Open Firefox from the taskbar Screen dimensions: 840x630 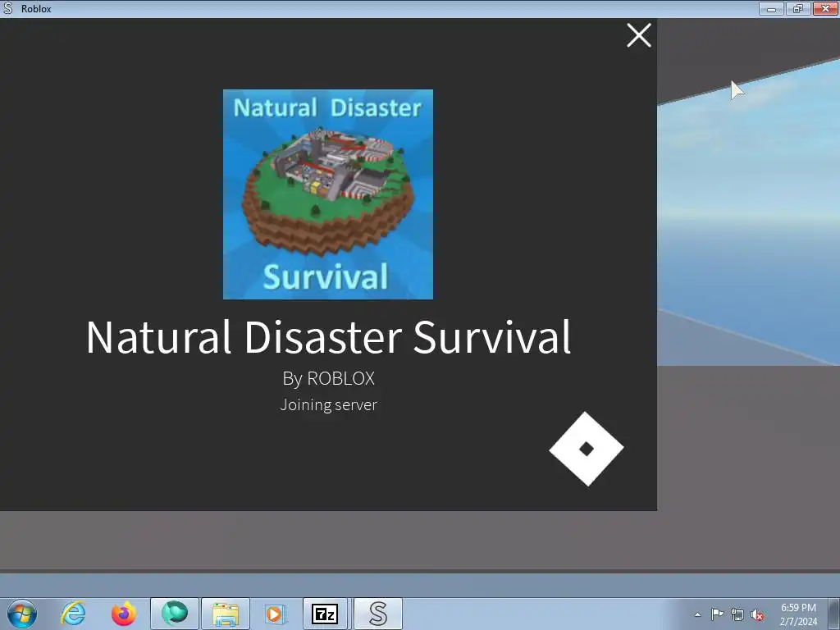(124, 614)
